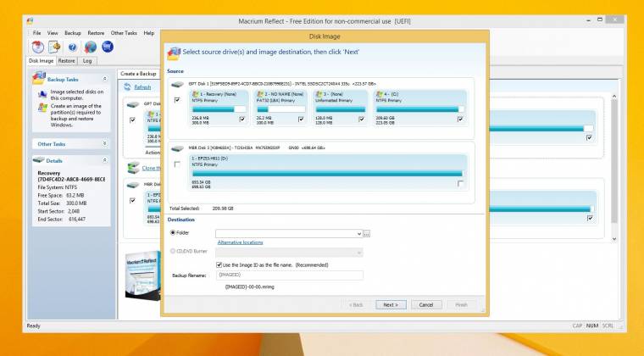Click the Clone this disk icon

[x=134, y=168]
